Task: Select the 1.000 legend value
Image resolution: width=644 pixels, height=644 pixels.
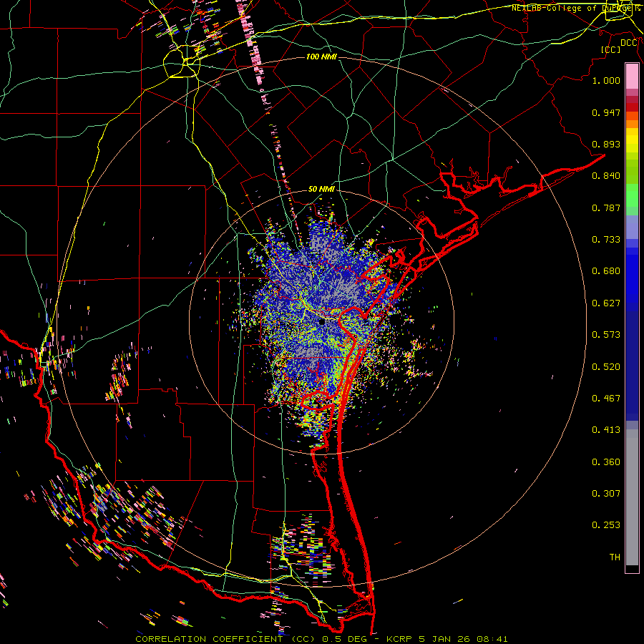Action: point(606,80)
